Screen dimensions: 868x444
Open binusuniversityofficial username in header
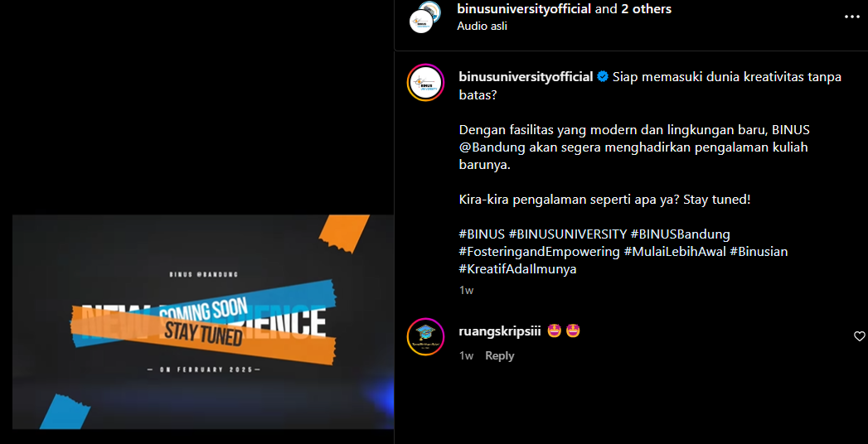(525, 9)
